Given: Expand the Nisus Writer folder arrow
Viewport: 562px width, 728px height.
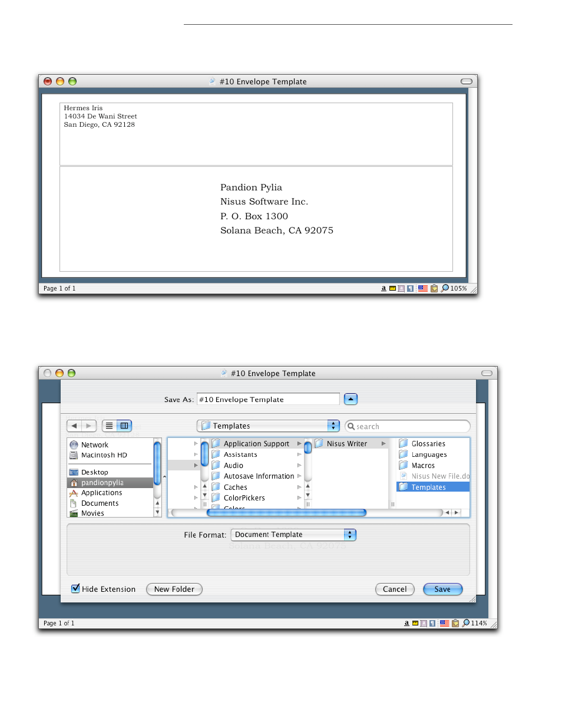Looking at the screenshot, I should tap(384, 443).
